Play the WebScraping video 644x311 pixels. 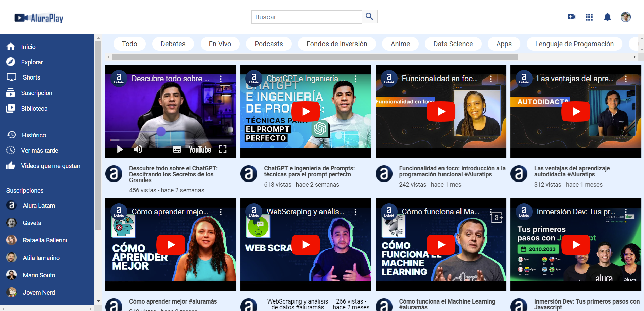click(x=306, y=245)
